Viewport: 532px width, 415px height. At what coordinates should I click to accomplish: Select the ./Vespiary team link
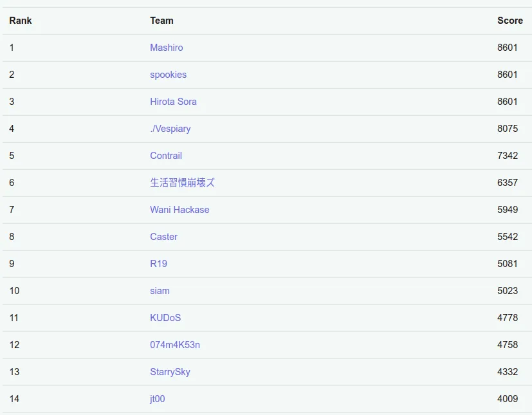point(170,129)
